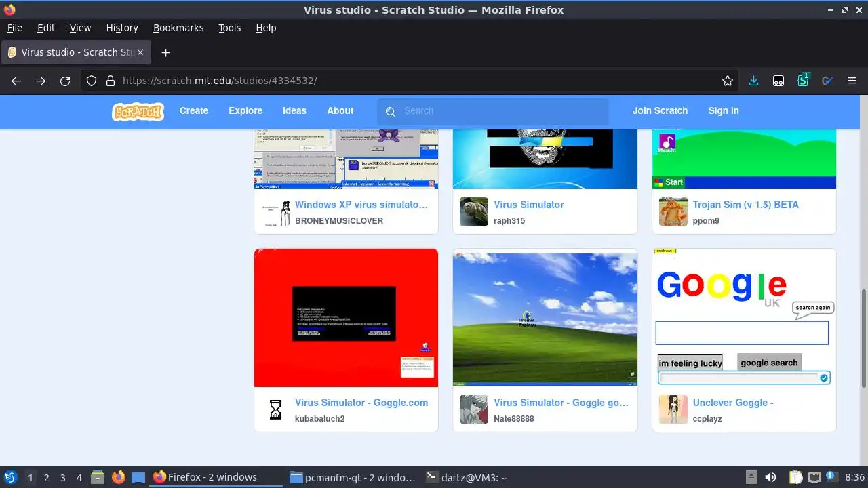Open the Virus Simulator - Goggle.com title
Image resolution: width=868 pixels, height=488 pixels.
point(361,403)
